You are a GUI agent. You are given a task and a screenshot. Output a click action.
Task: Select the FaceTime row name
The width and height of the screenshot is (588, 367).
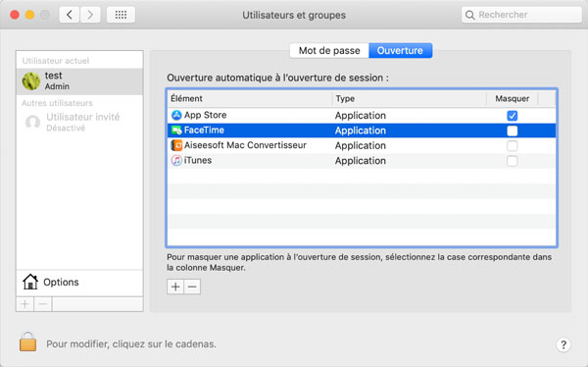[x=204, y=131]
